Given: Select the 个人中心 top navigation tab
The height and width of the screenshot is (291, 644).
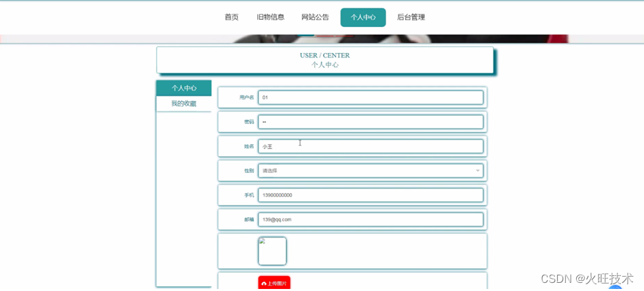Looking at the screenshot, I should point(363,17).
